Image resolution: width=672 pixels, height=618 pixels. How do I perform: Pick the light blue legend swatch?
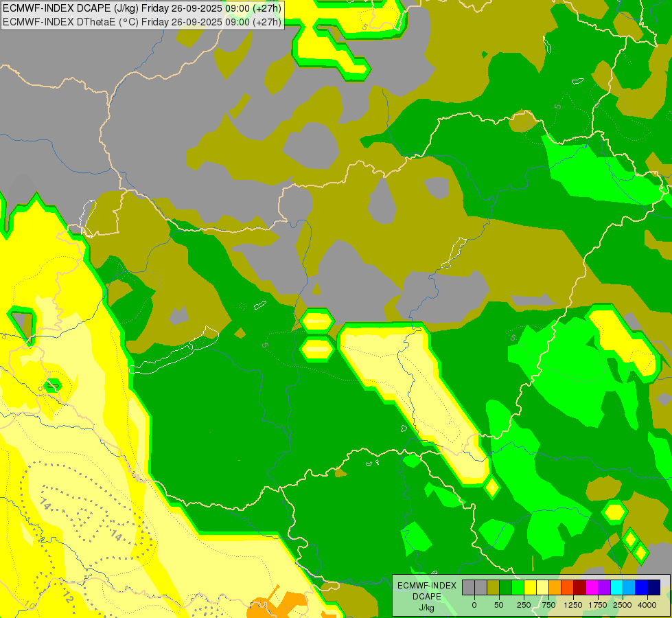[x=629, y=588]
